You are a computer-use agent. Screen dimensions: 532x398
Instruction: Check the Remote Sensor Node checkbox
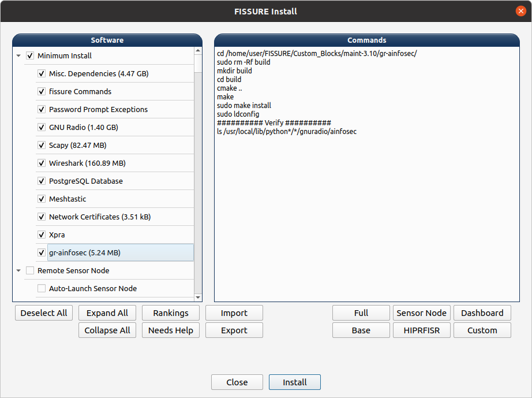click(x=30, y=271)
